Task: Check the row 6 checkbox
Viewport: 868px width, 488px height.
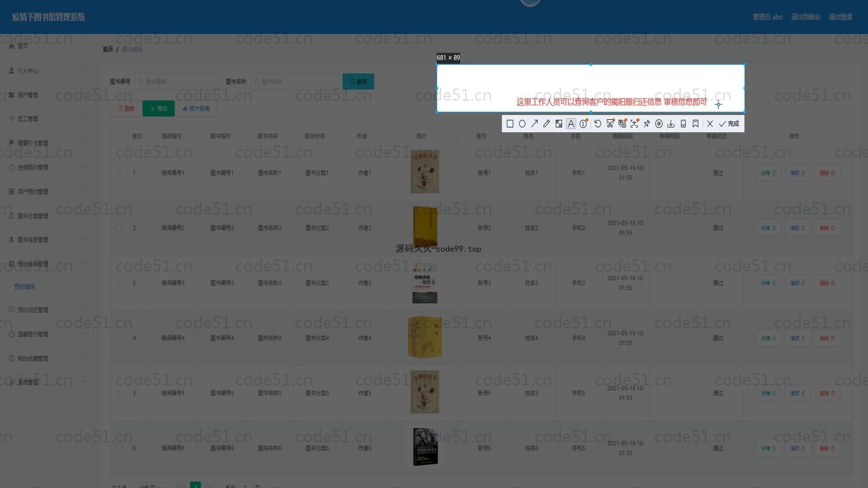Action: click(x=119, y=449)
